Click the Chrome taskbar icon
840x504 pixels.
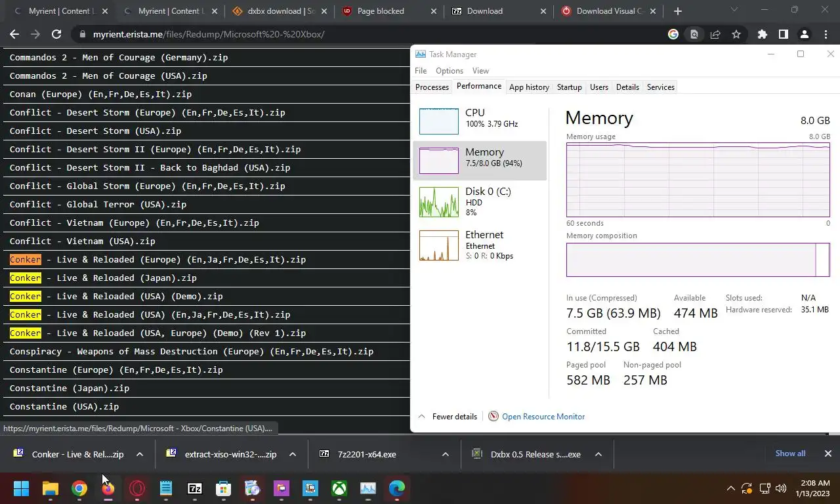[x=79, y=488]
